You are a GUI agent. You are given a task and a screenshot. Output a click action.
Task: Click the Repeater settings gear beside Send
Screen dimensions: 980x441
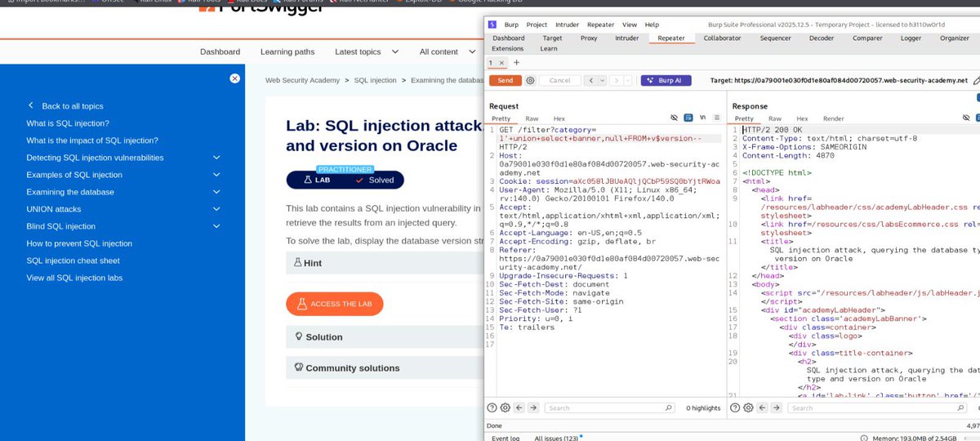[531, 80]
